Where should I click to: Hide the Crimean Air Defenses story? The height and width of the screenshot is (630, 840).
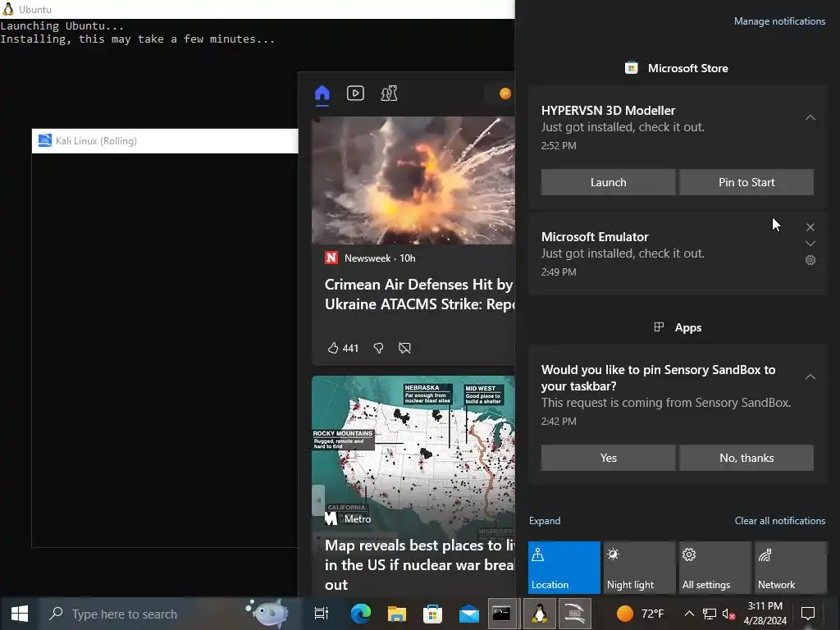(404, 348)
